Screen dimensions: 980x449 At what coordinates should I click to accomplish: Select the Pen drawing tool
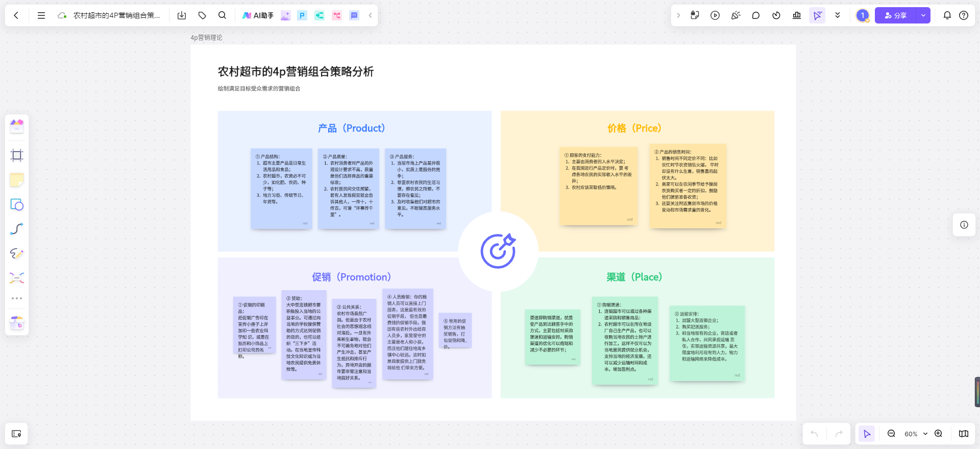point(17,253)
